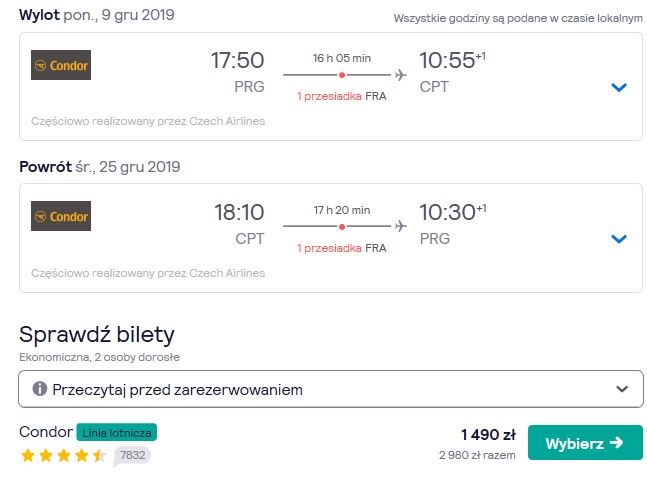This screenshot has height=481, width=647.
Task: Open the 7832 reviews bubble
Action: click(x=132, y=455)
